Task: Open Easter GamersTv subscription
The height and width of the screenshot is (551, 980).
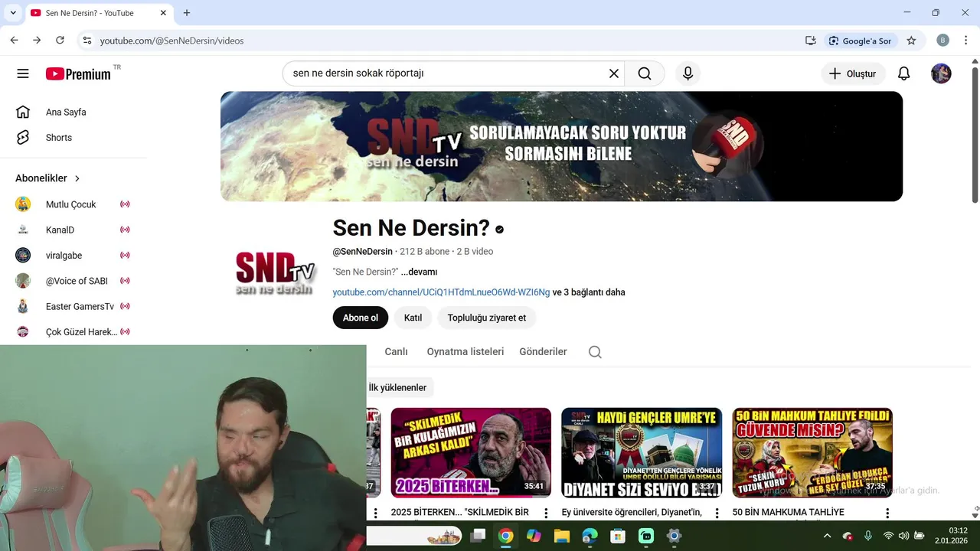Action: tap(73, 306)
